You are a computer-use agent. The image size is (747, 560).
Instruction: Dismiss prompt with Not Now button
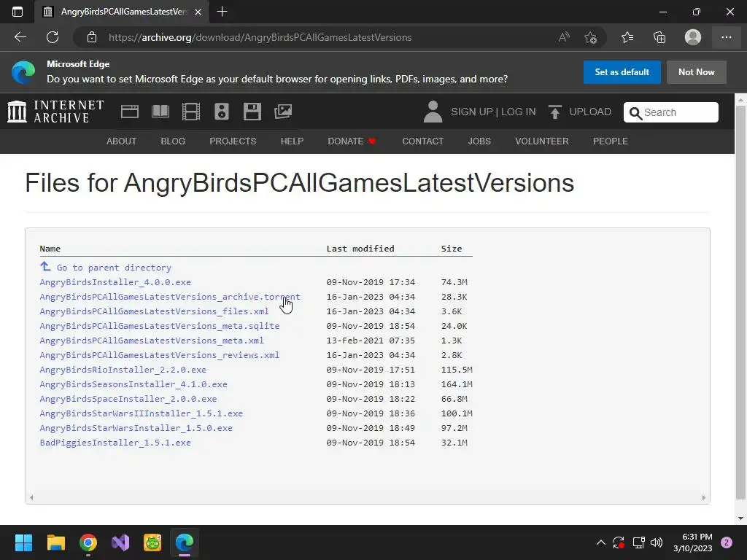pos(697,72)
